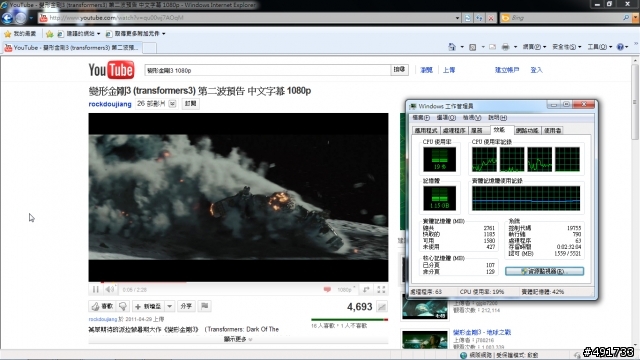Mute the video with speaker icon
Screen dimensions: 640x360
click(x=109, y=289)
